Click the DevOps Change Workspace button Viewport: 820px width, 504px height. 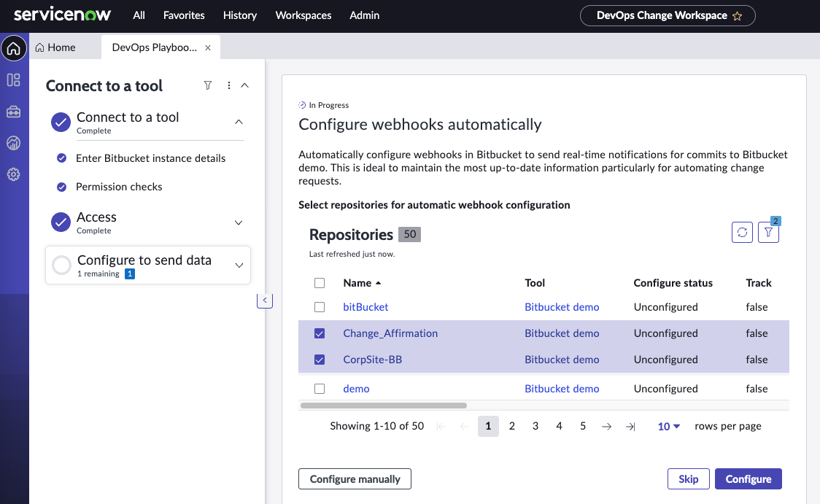[668, 16]
